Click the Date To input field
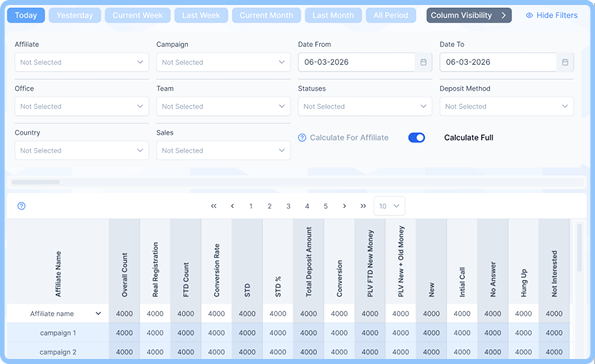 [498, 62]
